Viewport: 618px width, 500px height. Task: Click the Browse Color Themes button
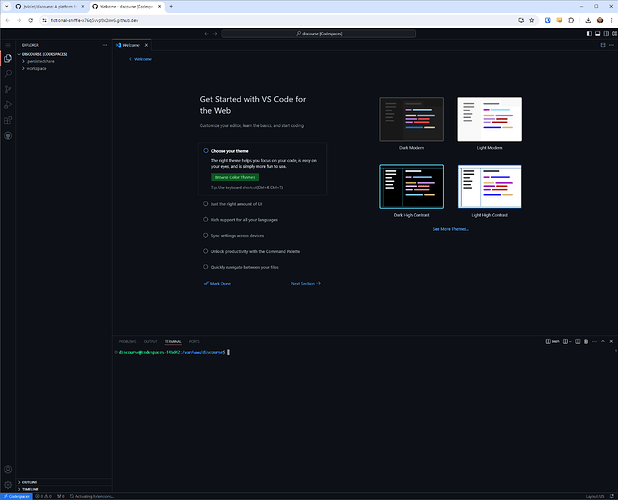point(235,177)
